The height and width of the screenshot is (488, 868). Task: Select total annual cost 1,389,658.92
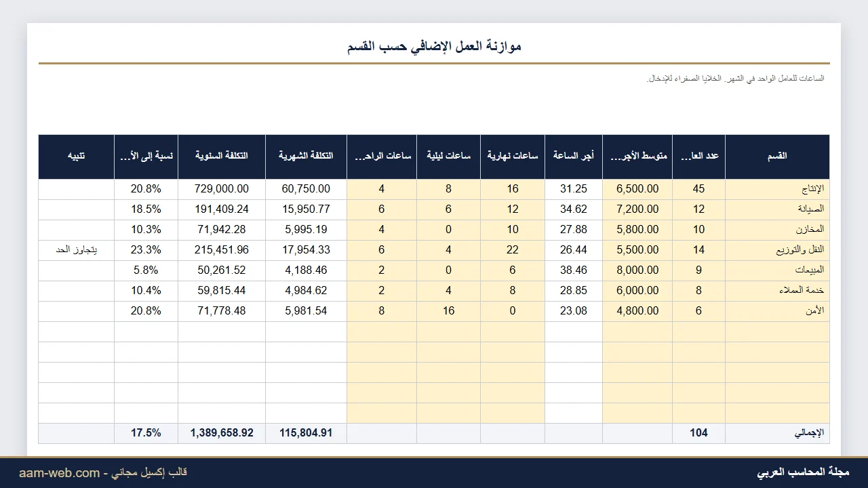(222, 433)
